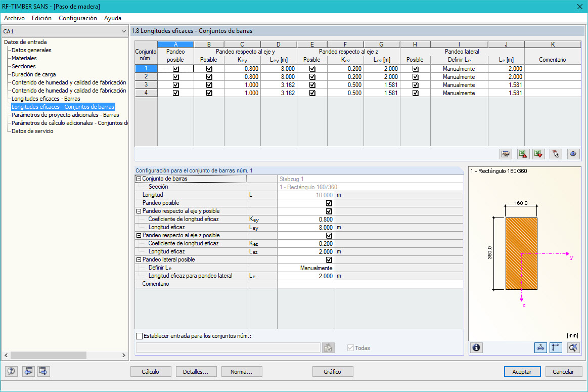Open the help icon at bottom left
Image resolution: width=588 pixels, height=392 pixels.
pos(11,371)
